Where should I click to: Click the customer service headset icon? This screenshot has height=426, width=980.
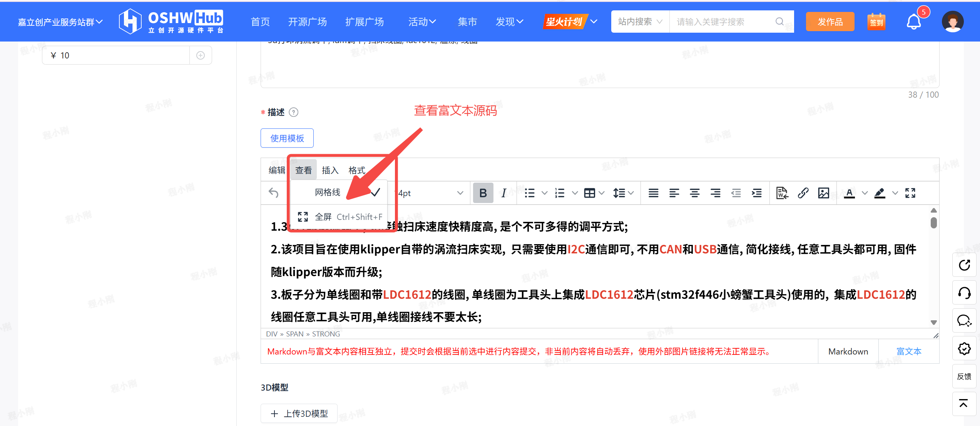tap(964, 293)
